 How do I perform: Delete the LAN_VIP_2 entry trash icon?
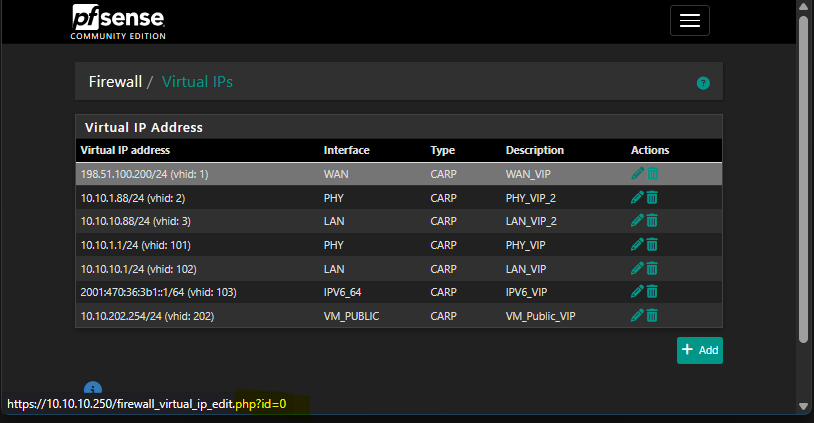652,221
